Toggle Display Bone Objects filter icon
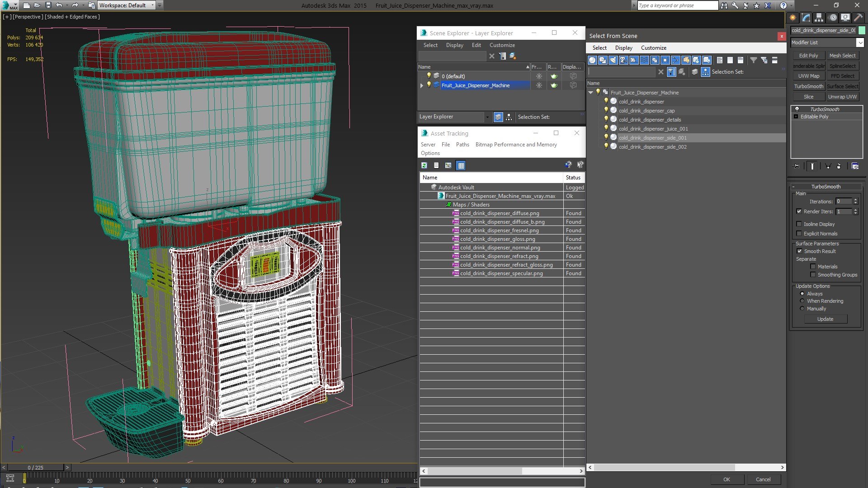868x488 pixels. pyautogui.click(x=675, y=60)
